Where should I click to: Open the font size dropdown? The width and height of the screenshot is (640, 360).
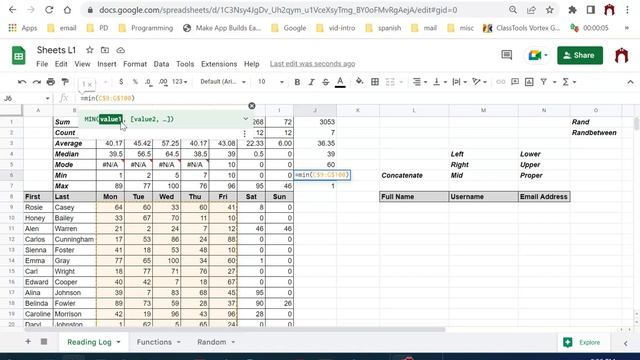click(271, 82)
